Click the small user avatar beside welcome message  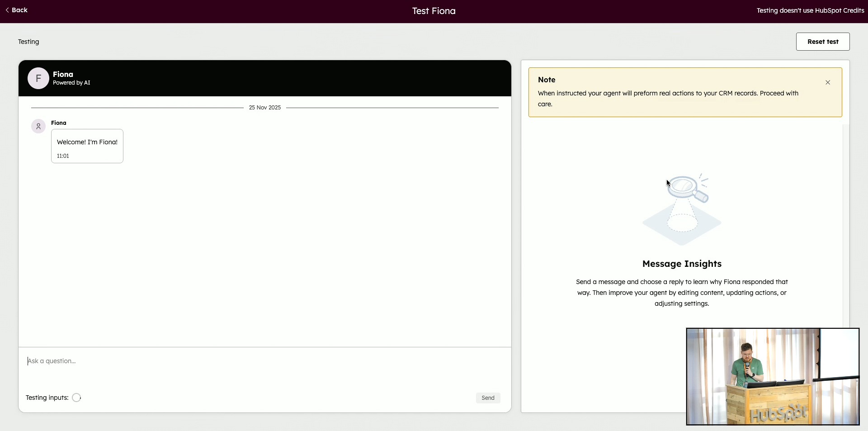38,127
